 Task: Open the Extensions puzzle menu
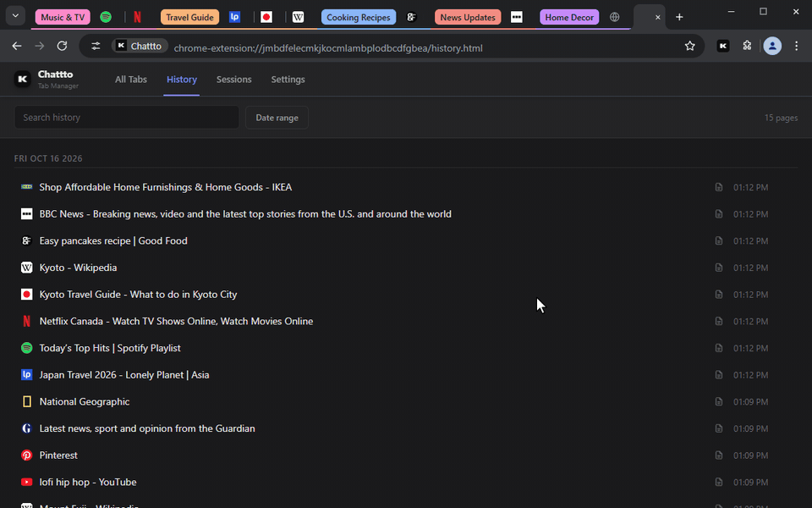(747, 46)
